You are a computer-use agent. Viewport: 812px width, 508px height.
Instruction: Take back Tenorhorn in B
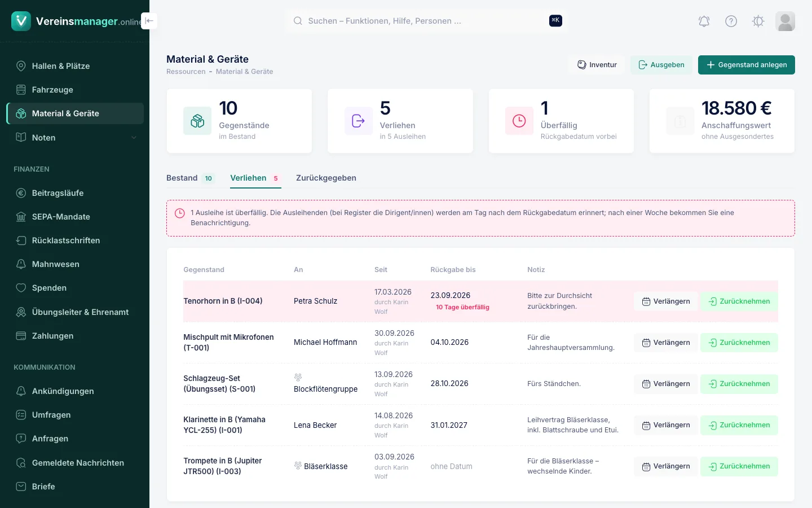click(739, 301)
